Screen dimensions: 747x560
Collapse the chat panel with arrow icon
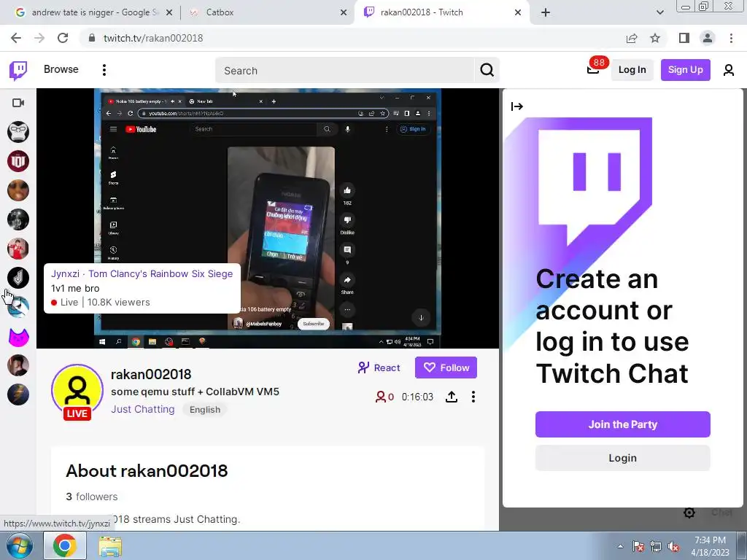[x=517, y=106]
